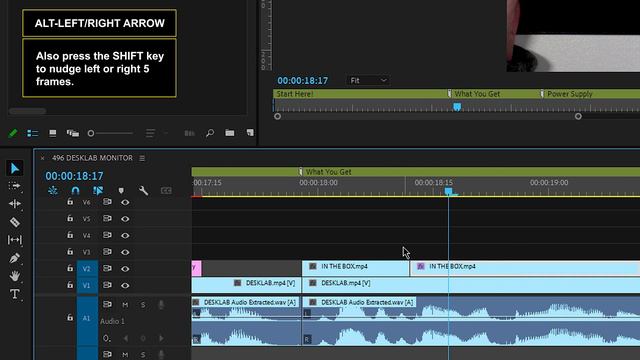This screenshot has width=640, height=360.
Task: Toggle Linked Selection button
Action: pos(98,190)
